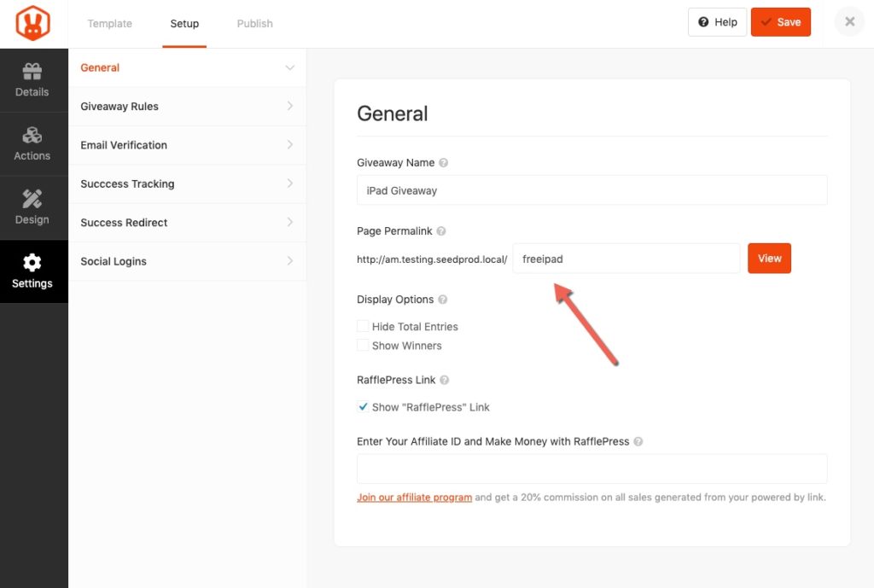Screen dimensions: 874x588
Task: Open the Help button
Action: pyautogui.click(x=717, y=22)
